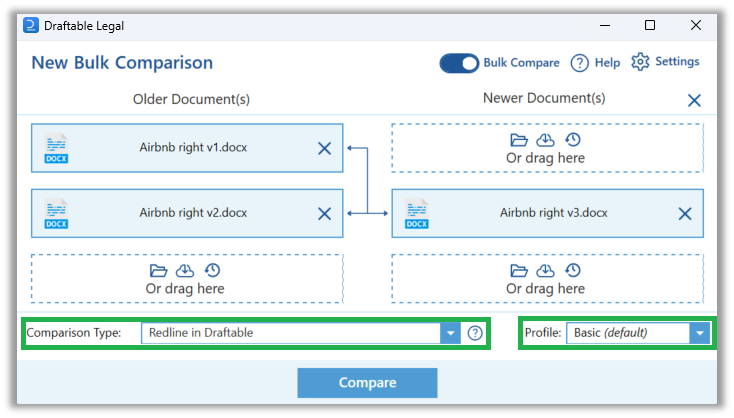Viewport: 734px width, 418px height.
Task: Select Airbnb right v1.docx file name
Action: [193, 147]
